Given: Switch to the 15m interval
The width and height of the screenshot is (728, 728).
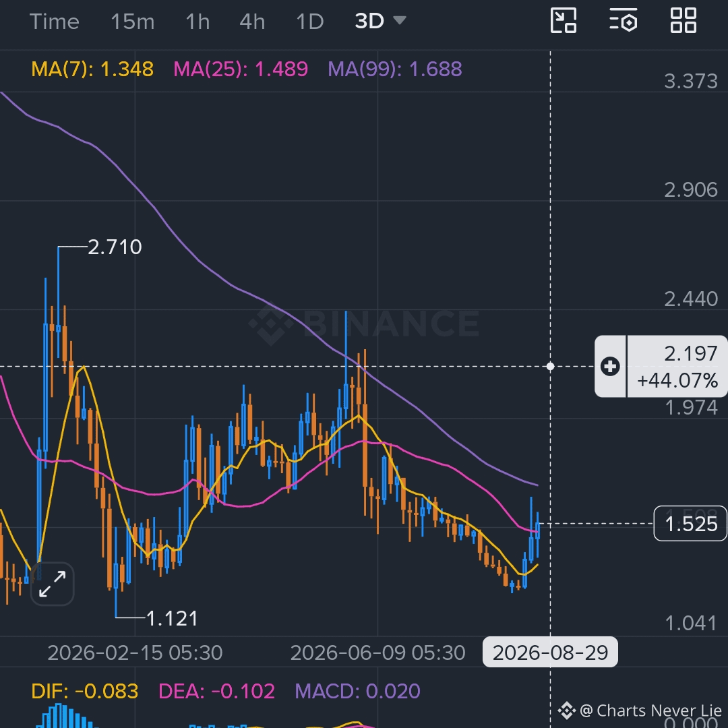Looking at the screenshot, I should 132,22.
